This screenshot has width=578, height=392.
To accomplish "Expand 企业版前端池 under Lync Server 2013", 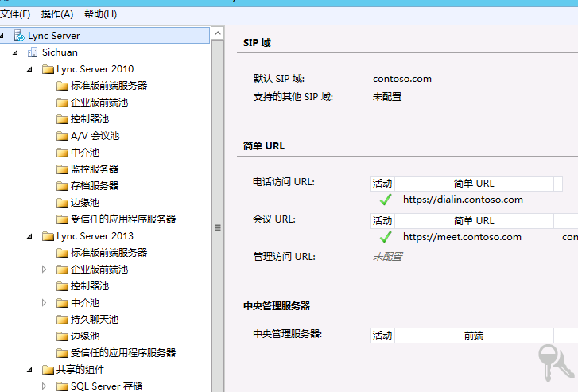I will pyautogui.click(x=45, y=270).
